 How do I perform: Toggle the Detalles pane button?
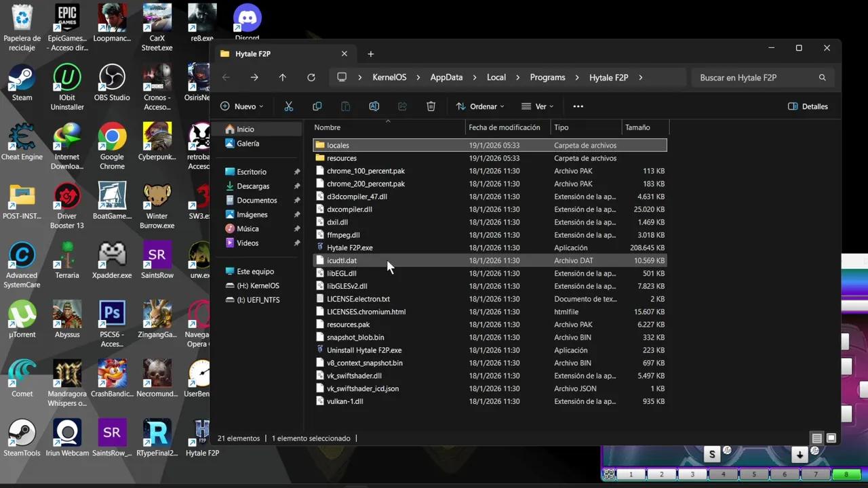click(x=808, y=106)
